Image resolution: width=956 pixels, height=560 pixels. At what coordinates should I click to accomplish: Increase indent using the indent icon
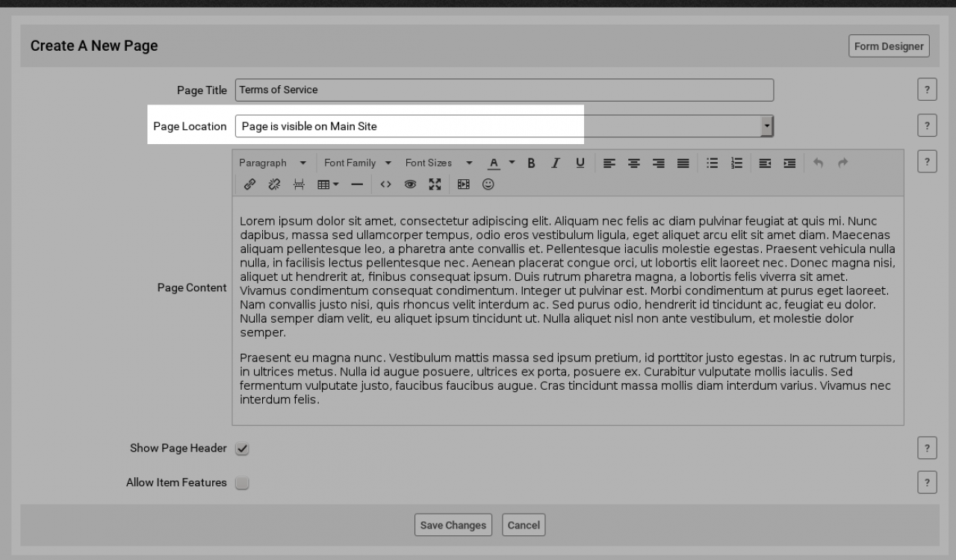pos(789,163)
